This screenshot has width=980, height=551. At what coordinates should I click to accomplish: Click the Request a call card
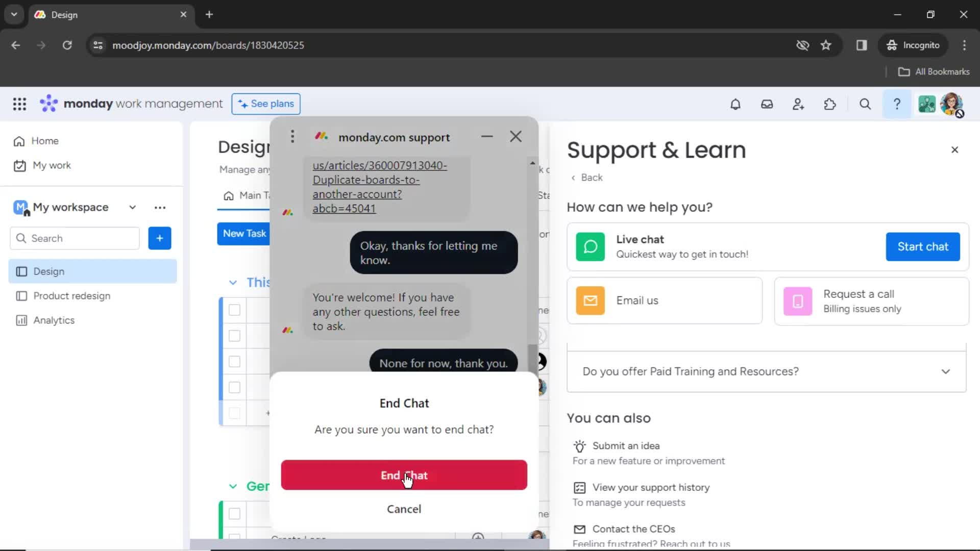pos(871,301)
